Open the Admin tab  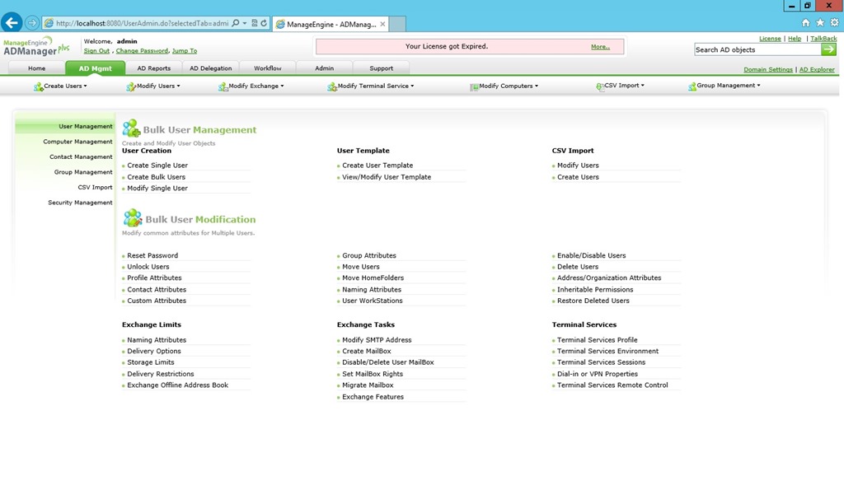coord(325,68)
